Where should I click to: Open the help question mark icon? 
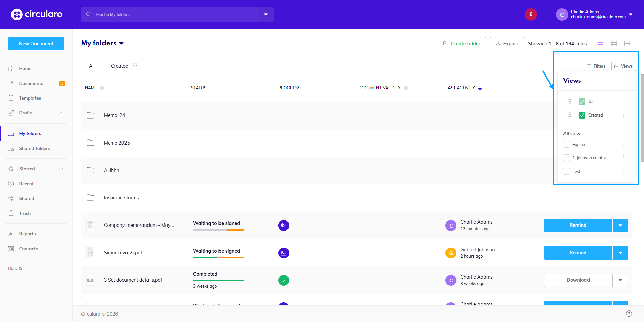pyautogui.click(x=629, y=314)
